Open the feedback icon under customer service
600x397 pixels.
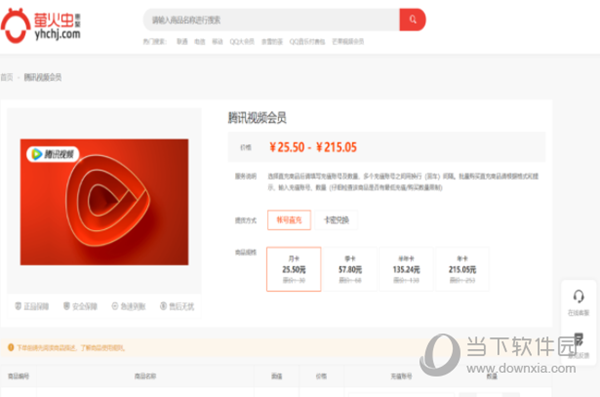578,339
